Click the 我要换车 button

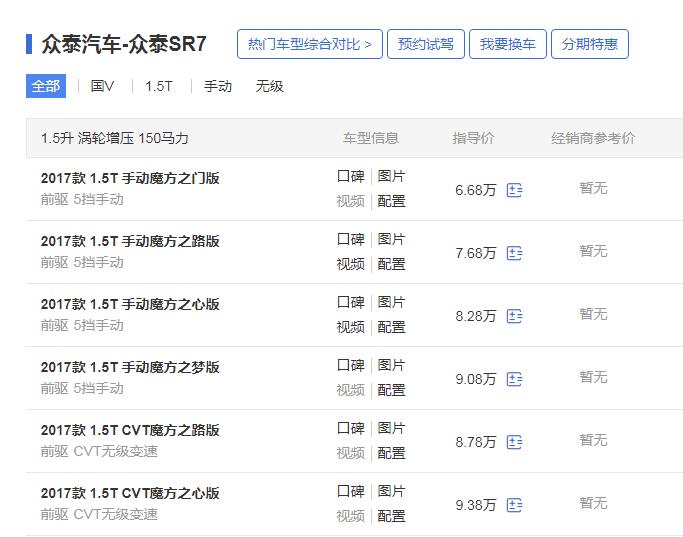[508, 44]
